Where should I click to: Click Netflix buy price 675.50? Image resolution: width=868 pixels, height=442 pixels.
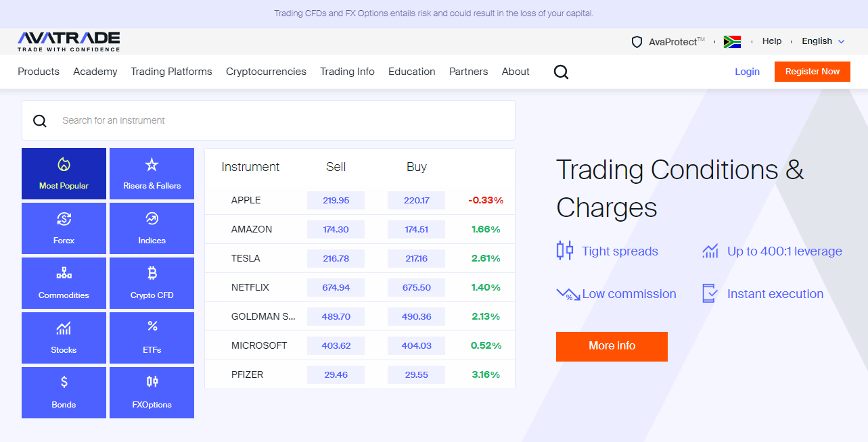coord(417,287)
